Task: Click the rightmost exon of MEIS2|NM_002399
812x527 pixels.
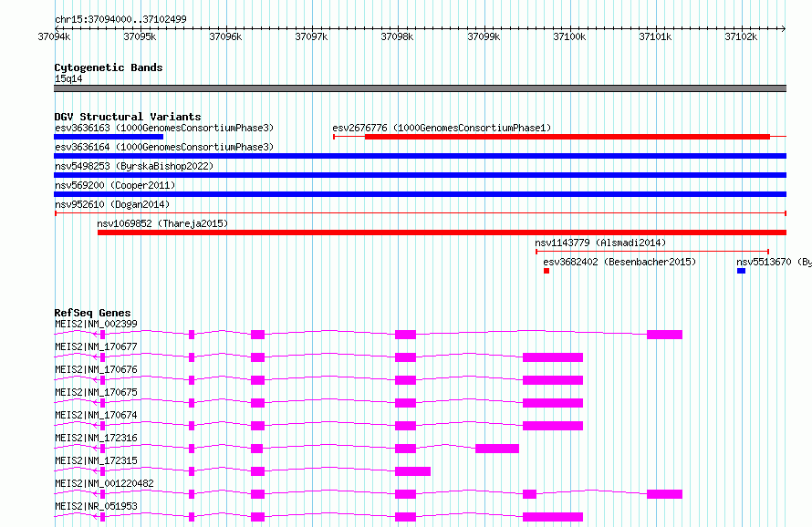Action: (x=664, y=335)
